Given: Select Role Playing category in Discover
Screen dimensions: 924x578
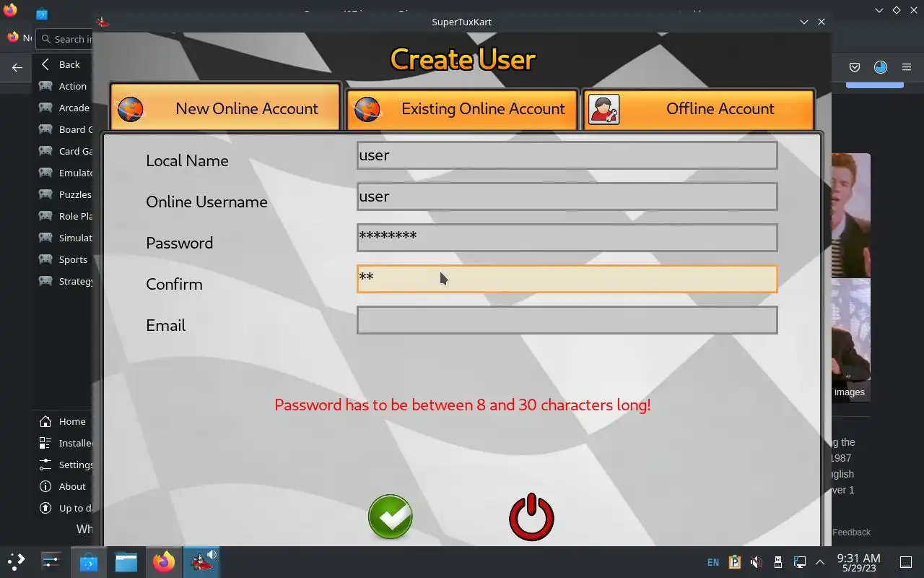Looking at the screenshot, I should 64,216.
